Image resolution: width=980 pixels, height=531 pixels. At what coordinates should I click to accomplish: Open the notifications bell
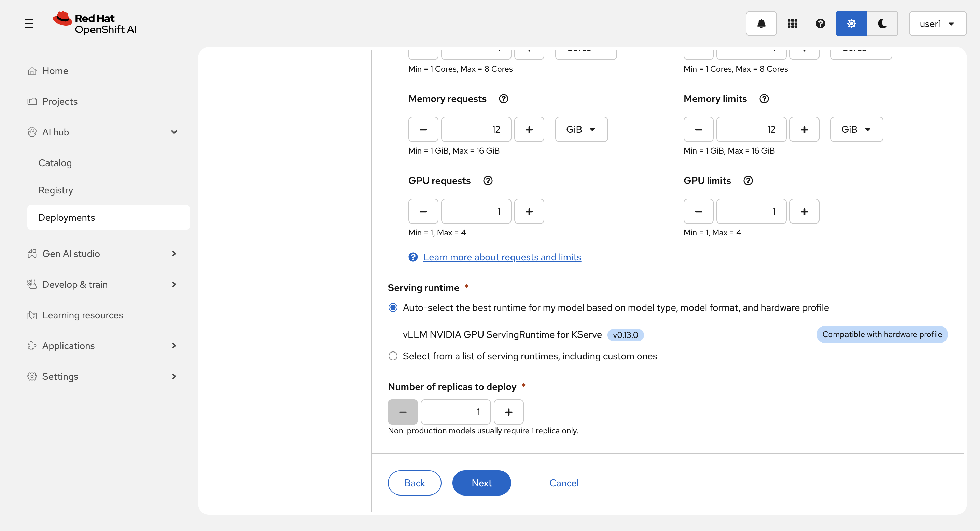click(761, 24)
